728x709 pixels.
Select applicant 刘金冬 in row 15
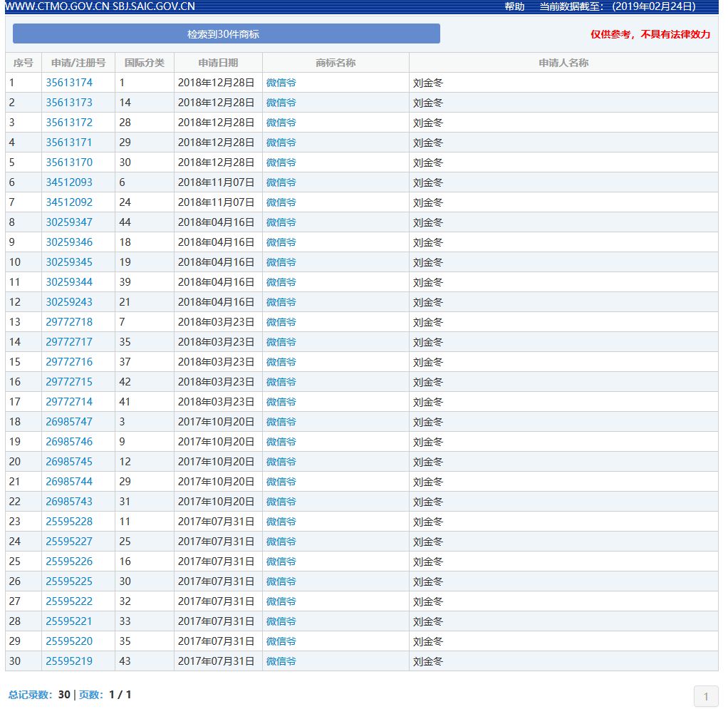tap(428, 363)
